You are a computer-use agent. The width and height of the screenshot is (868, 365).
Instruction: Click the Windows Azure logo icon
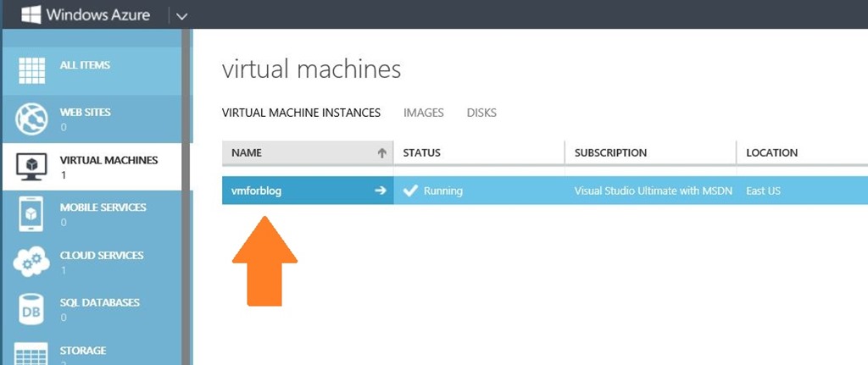(x=31, y=14)
